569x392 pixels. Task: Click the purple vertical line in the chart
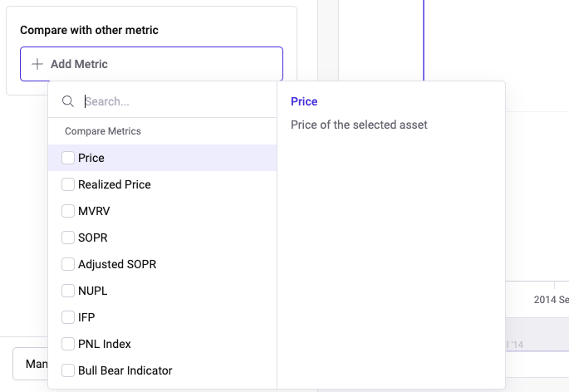point(424,42)
